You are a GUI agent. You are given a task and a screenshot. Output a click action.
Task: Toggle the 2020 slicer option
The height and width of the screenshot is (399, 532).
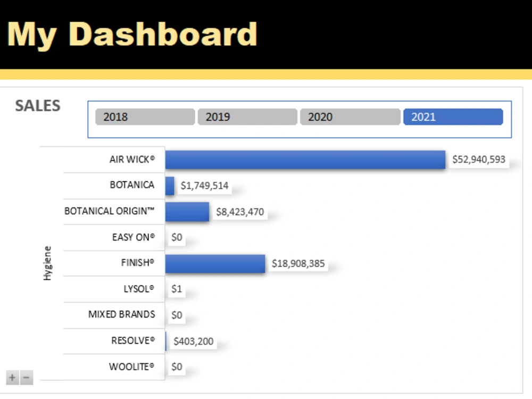tap(350, 117)
